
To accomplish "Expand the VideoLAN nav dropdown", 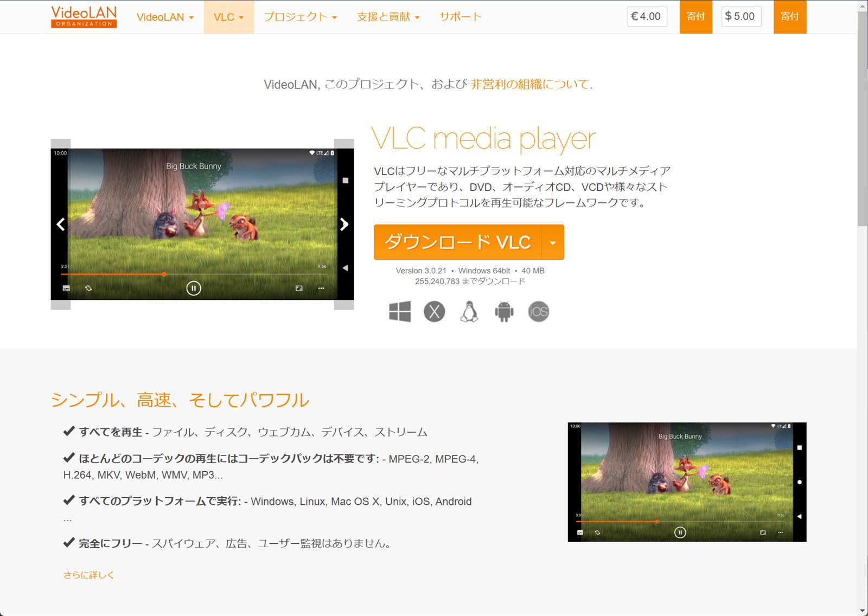I will [165, 17].
